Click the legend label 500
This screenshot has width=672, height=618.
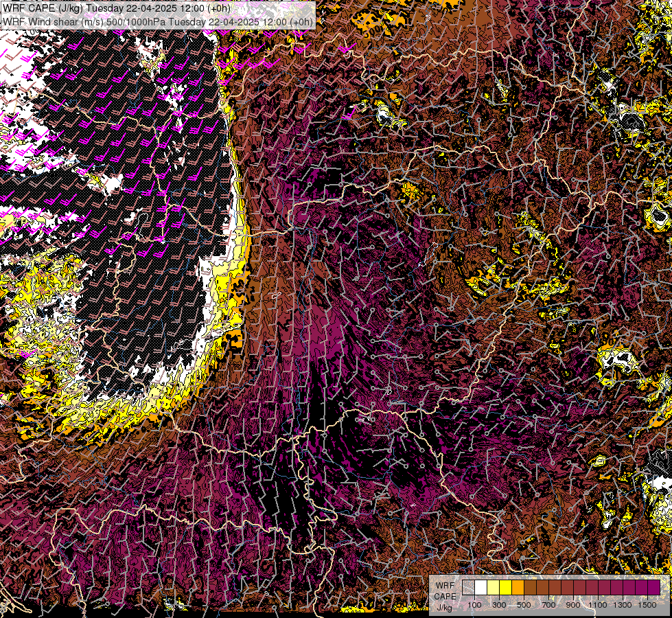(x=524, y=605)
